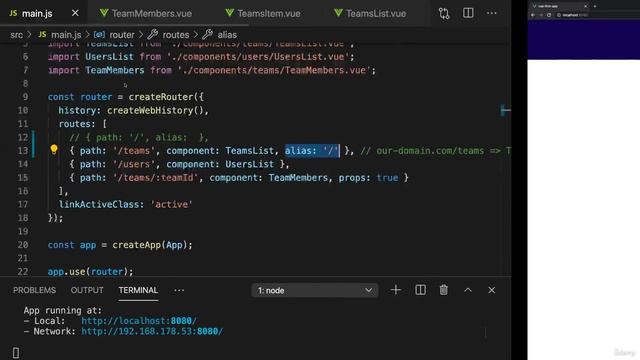Click 'UsersList' in the line 6 import
Image resolution: width=640 pixels, height=360 pixels.
click(x=109, y=57)
